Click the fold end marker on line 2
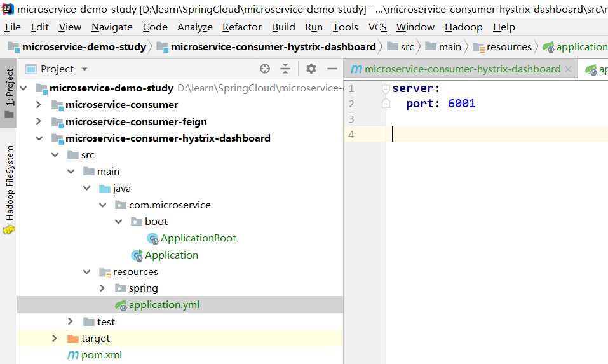This screenshot has width=608, height=364. click(386, 104)
